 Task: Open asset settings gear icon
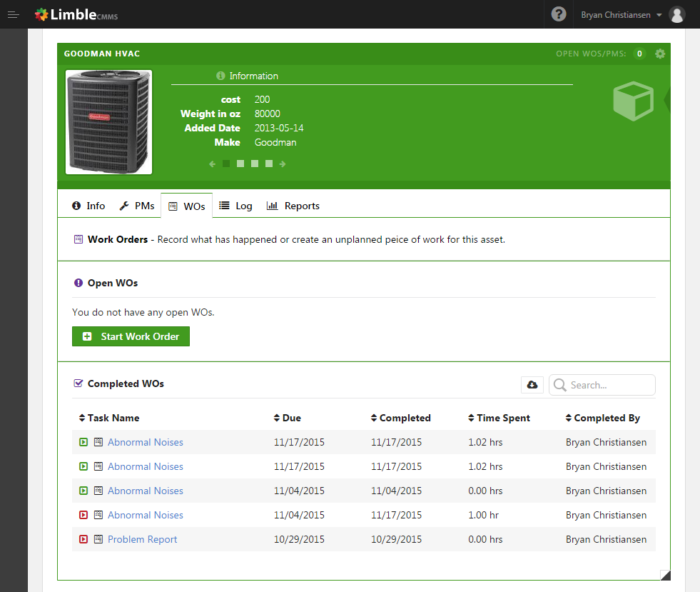(660, 54)
